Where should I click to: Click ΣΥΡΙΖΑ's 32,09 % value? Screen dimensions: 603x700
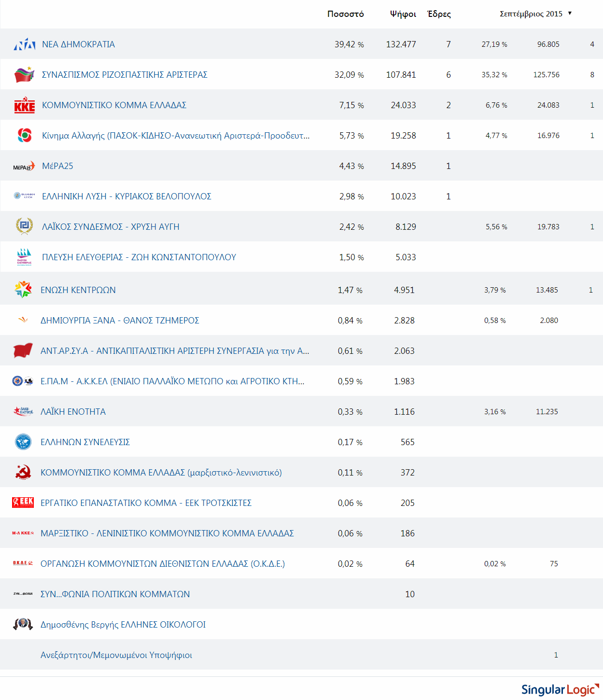(349, 75)
